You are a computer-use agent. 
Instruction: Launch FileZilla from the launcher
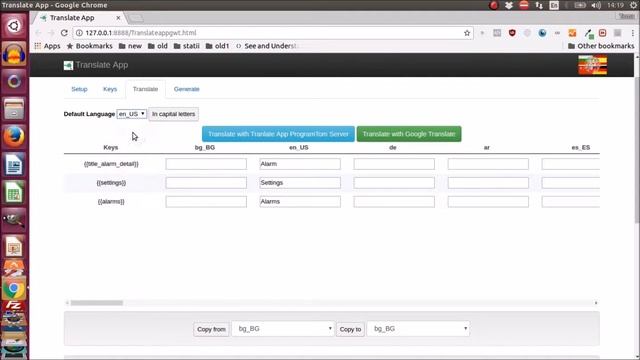point(14,305)
